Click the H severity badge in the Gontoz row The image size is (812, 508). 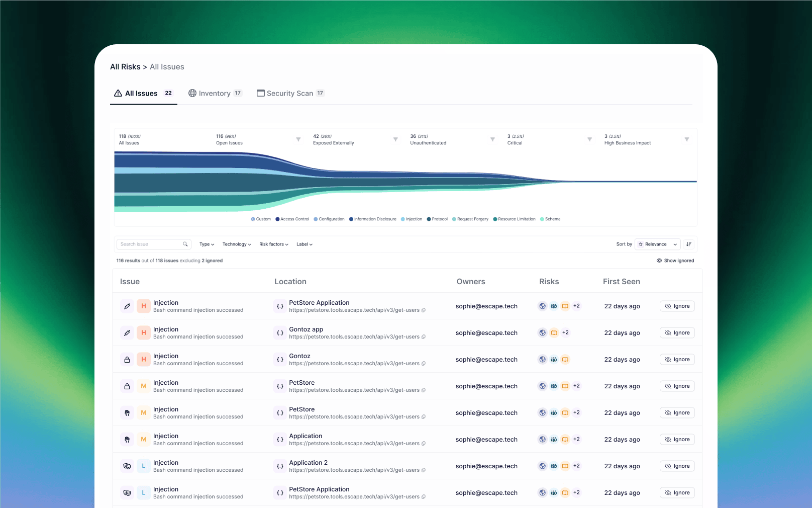click(x=144, y=360)
